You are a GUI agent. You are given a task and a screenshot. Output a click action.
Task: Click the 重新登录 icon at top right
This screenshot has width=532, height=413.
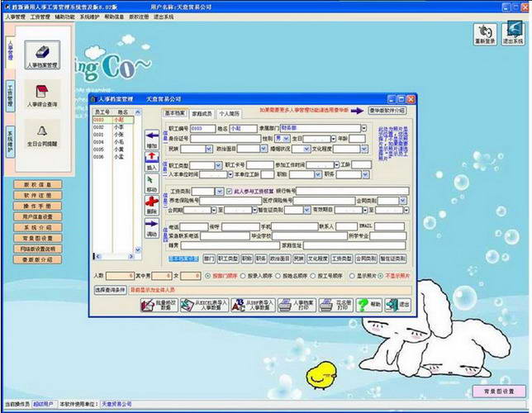tap(485, 34)
